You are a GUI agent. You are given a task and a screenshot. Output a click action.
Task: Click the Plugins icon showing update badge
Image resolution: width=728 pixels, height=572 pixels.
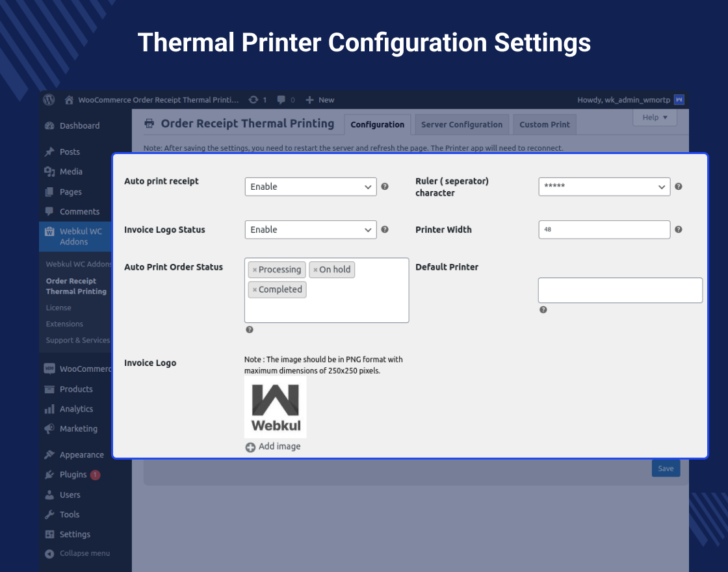[48, 474]
